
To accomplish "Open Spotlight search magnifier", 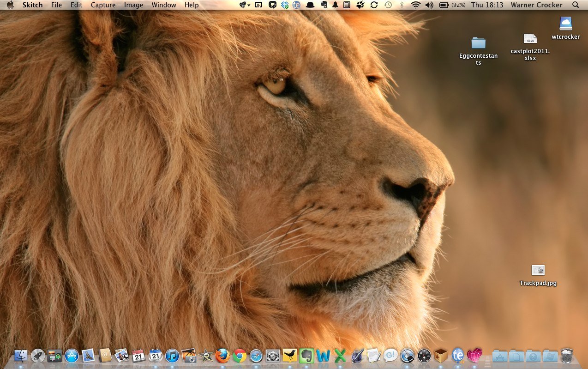I will pos(575,5).
